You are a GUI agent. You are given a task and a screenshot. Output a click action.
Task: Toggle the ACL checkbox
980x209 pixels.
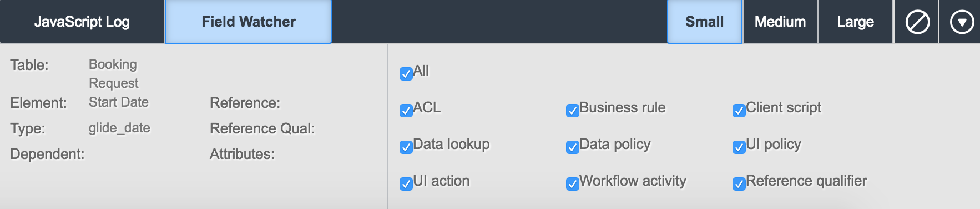click(406, 110)
